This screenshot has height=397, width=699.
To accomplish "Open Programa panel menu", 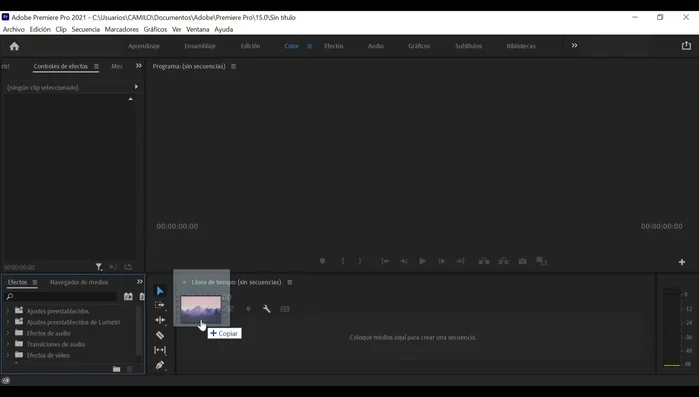I will (x=233, y=66).
